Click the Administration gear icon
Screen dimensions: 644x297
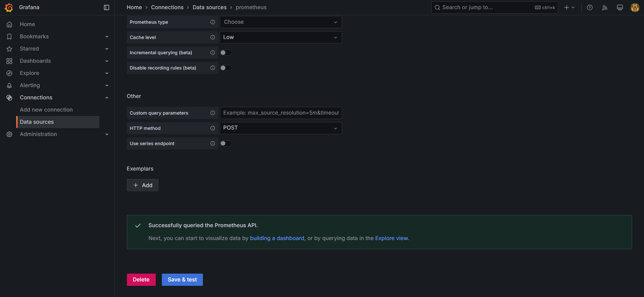tap(10, 134)
